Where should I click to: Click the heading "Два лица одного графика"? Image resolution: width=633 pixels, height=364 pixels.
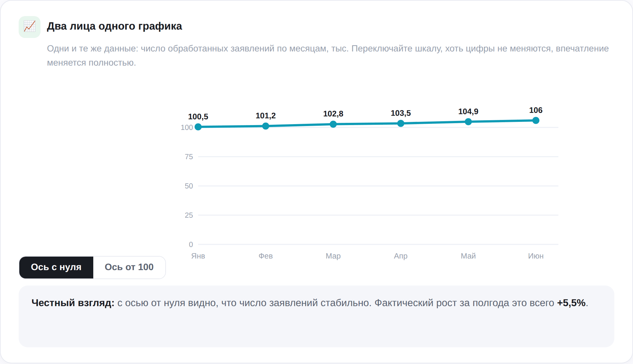115,26
